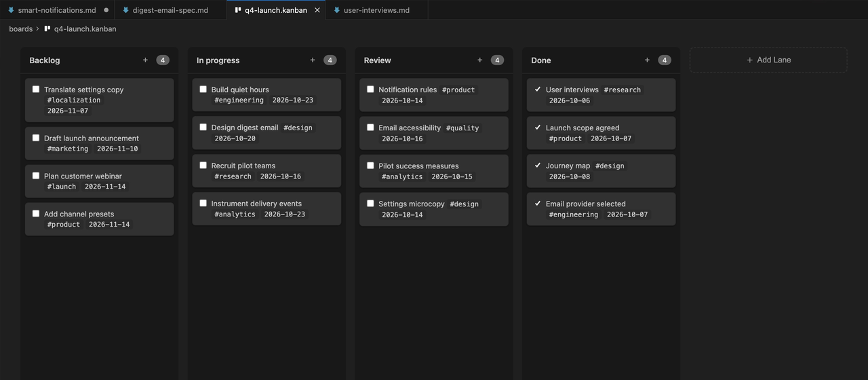Add a card to the In progress lane
This screenshot has height=380, width=868.
point(313,60)
